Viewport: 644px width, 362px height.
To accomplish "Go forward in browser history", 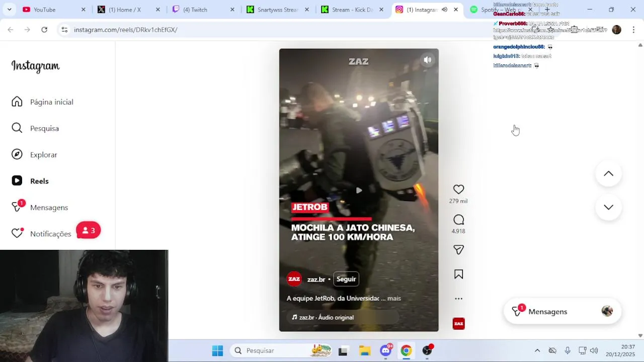I will [27, 30].
